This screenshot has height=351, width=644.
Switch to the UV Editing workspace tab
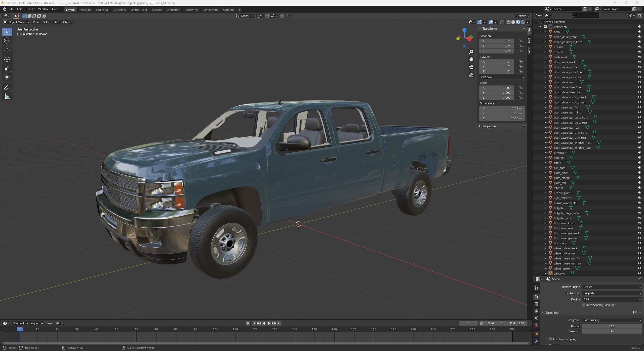119,10
